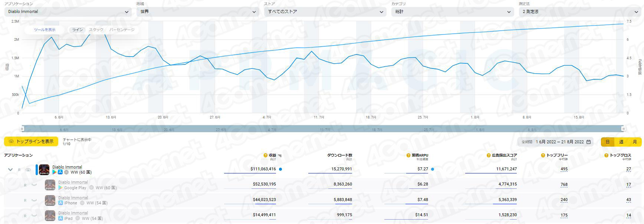Click the app thumbnail in the iPad row
This screenshot has width=644, height=224.
pyautogui.click(x=50, y=216)
